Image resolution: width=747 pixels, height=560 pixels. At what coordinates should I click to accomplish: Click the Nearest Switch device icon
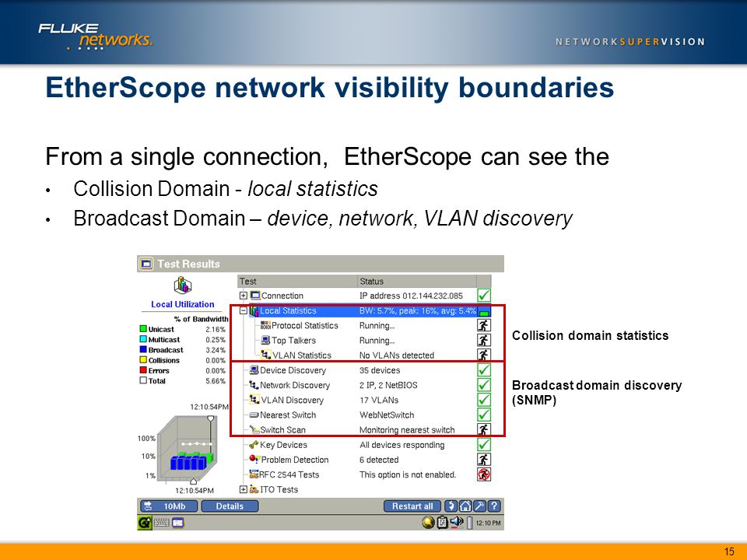point(254,415)
